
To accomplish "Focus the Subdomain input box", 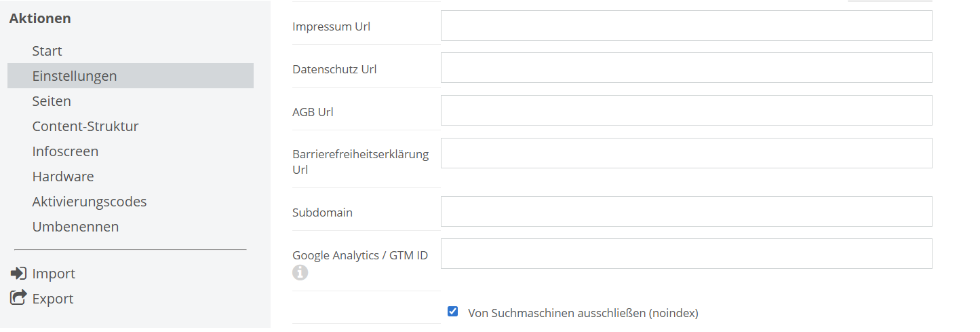I will click(686, 211).
